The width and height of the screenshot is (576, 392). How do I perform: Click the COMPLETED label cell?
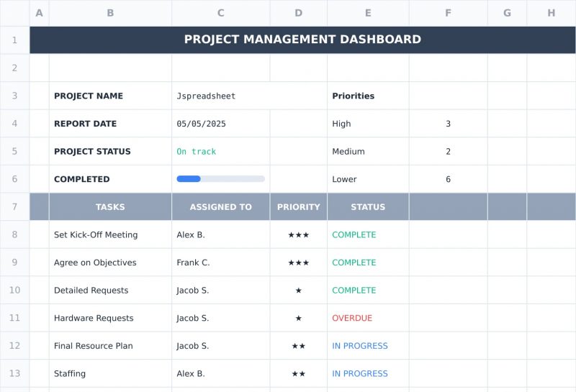click(x=110, y=179)
